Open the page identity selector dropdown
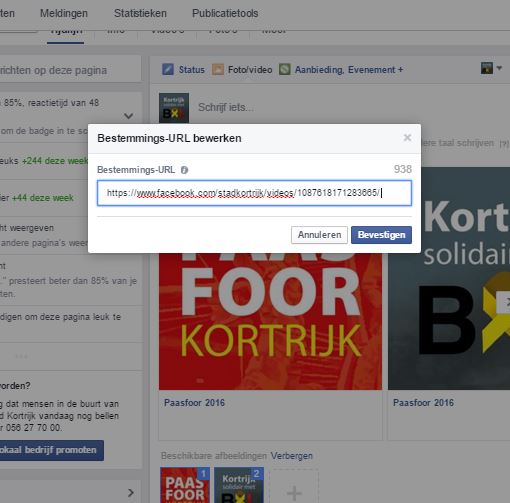 coord(491,68)
